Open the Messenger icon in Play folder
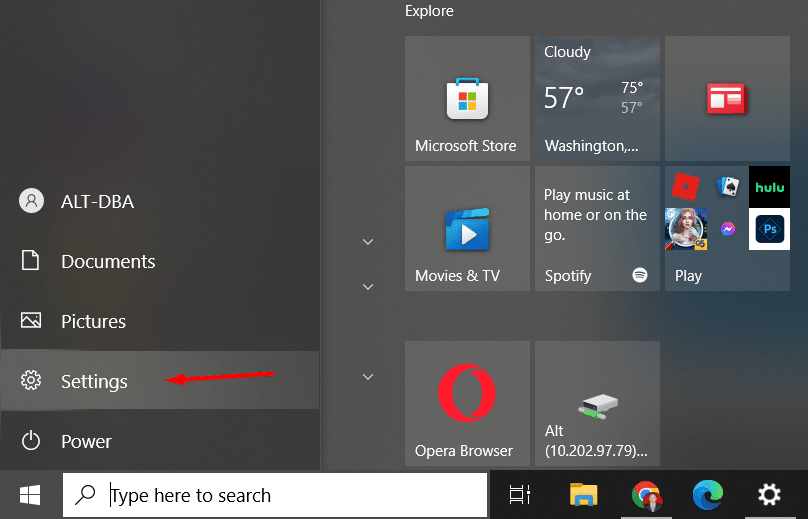Screen dimensions: 808x519 tap(728, 229)
